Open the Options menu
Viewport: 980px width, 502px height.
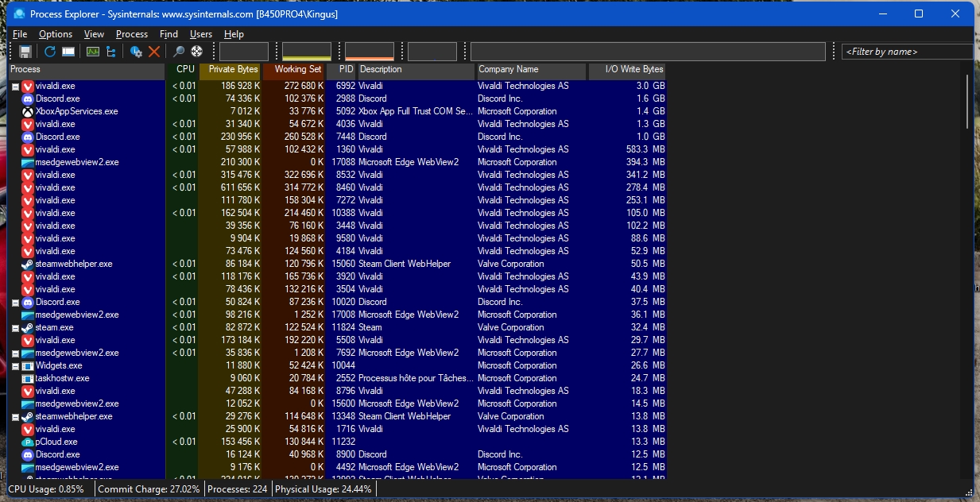click(x=56, y=34)
